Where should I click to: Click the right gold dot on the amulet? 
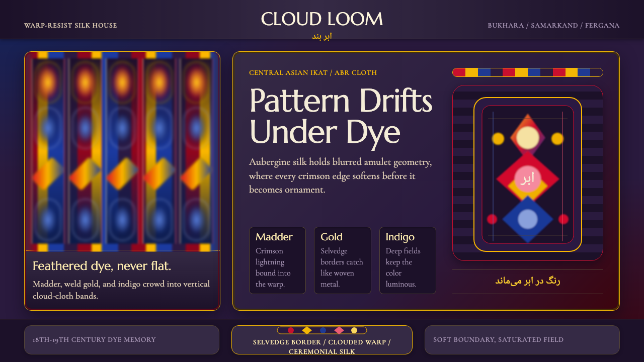pos(557,139)
